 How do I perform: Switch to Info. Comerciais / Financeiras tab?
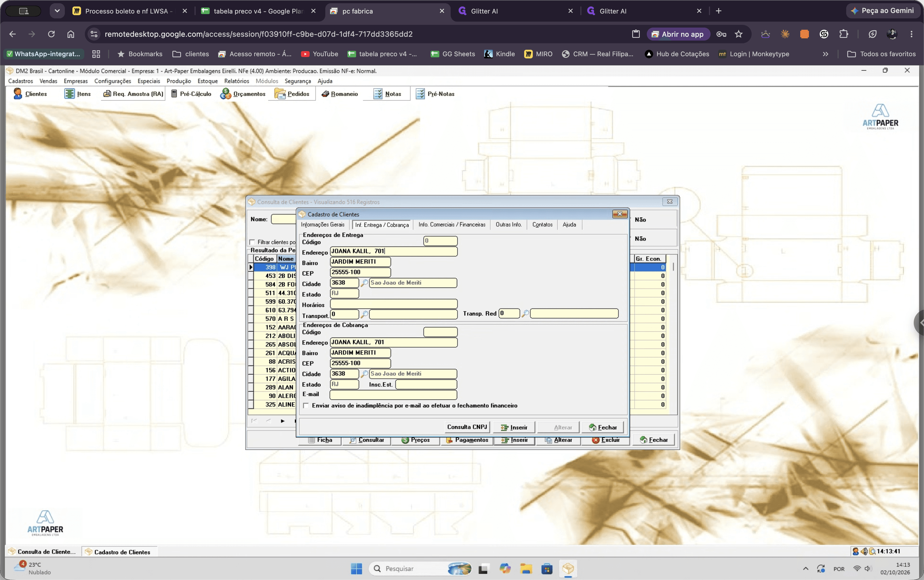[452, 225]
